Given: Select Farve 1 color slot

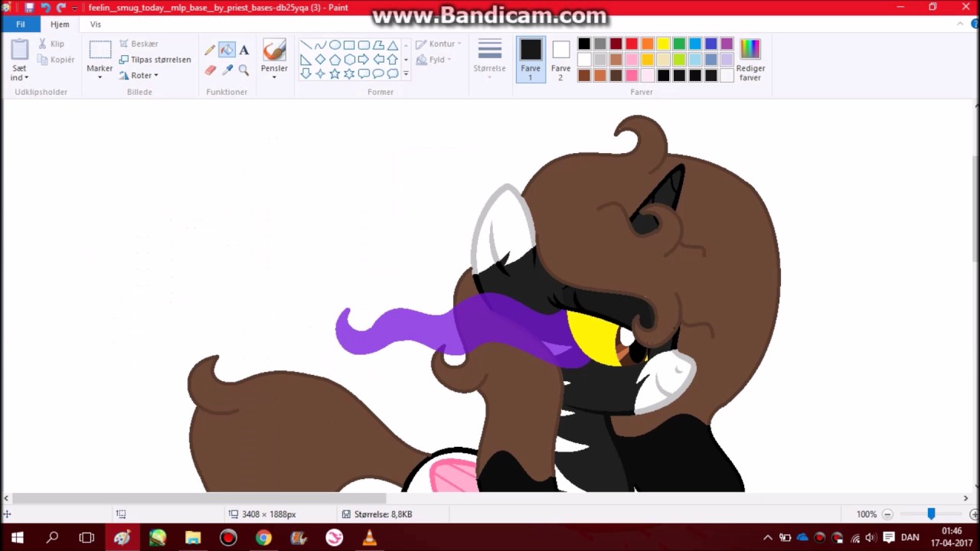Looking at the screenshot, I should coord(531,60).
